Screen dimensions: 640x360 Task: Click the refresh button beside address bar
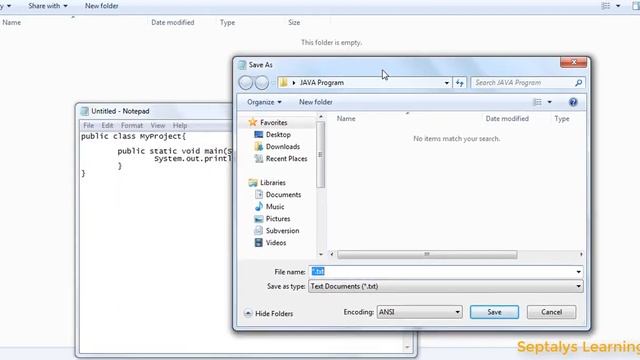[460, 83]
